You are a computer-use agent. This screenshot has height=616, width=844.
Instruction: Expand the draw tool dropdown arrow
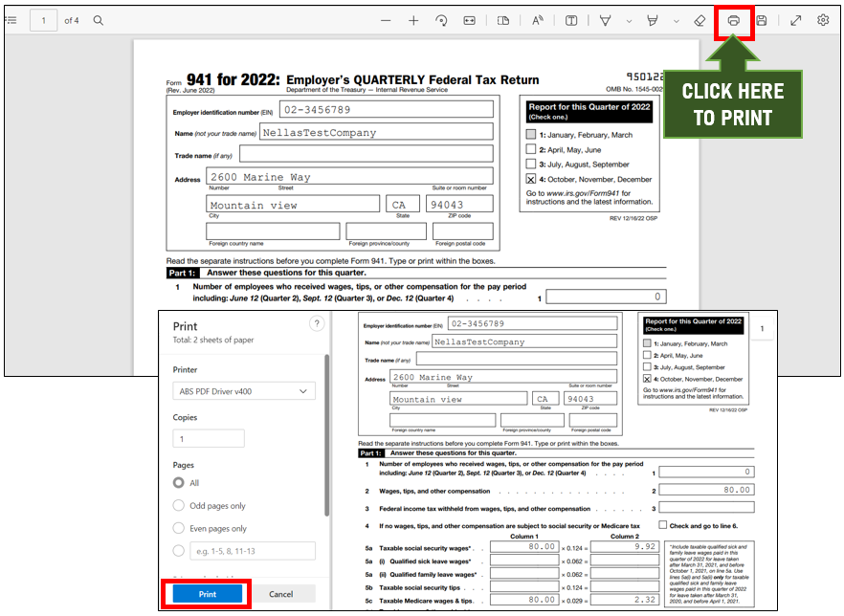point(629,21)
